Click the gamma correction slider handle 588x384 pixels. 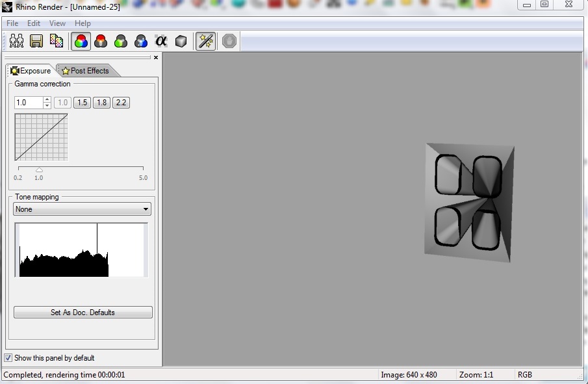pyautogui.click(x=39, y=170)
